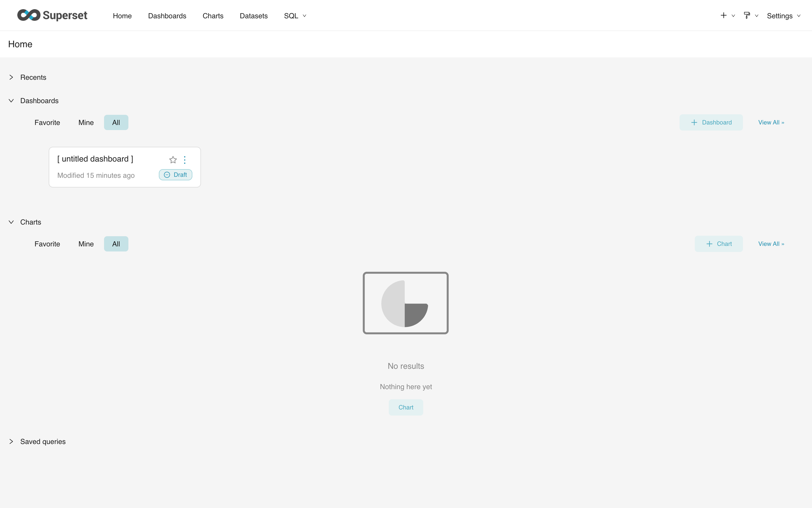Show Mine tab under Dashboards
Screen dimensions: 812x508
tap(86, 123)
